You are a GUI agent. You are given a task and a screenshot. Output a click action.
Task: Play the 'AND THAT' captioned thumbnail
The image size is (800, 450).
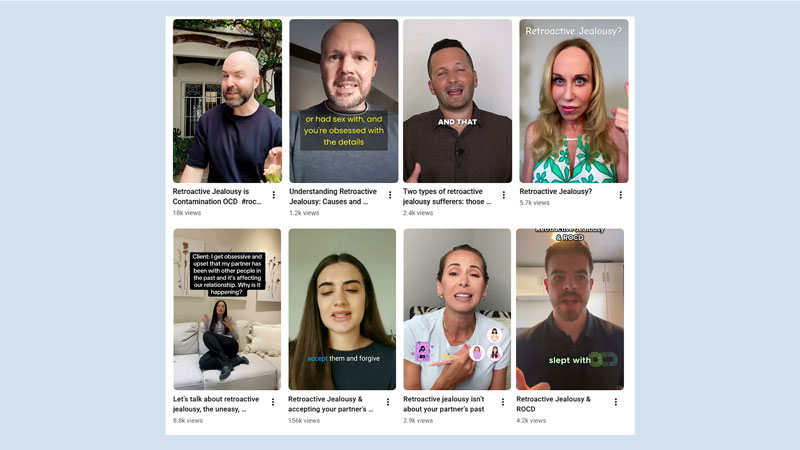457,101
